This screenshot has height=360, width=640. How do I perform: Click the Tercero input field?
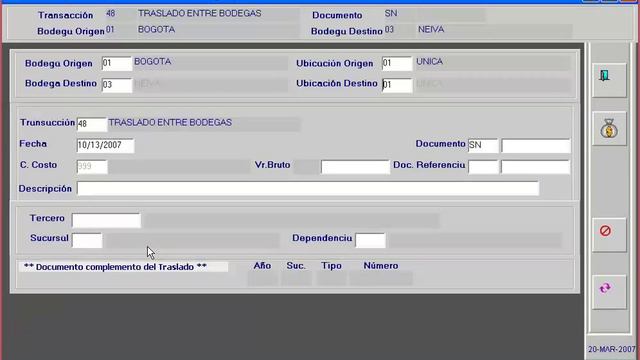click(x=106, y=220)
